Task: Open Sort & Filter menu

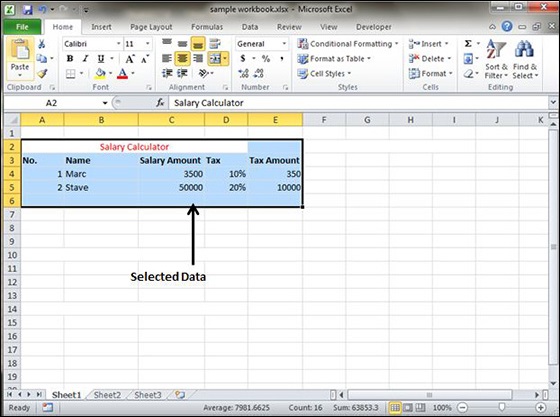Action: pos(496,59)
